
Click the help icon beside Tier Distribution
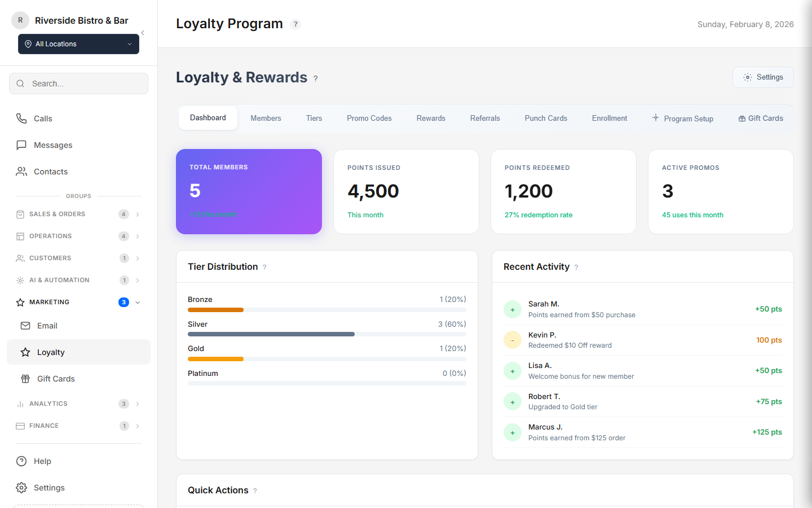[x=264, y=267]
